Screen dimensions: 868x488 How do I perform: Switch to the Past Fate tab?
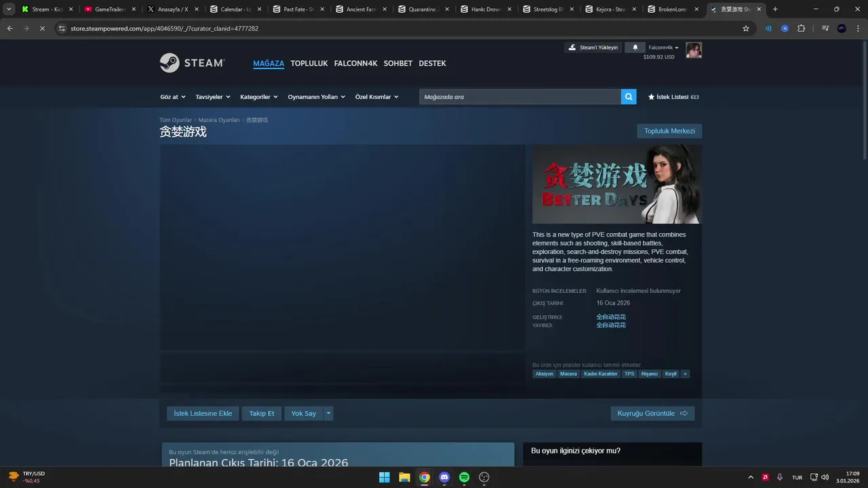pyautogui.click(x=298, y=9)
